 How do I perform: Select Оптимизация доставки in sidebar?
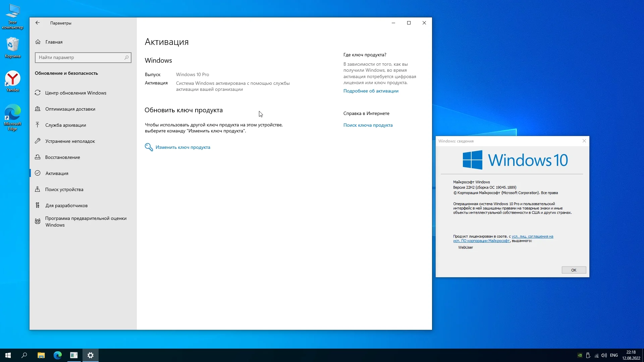[70, 109]
